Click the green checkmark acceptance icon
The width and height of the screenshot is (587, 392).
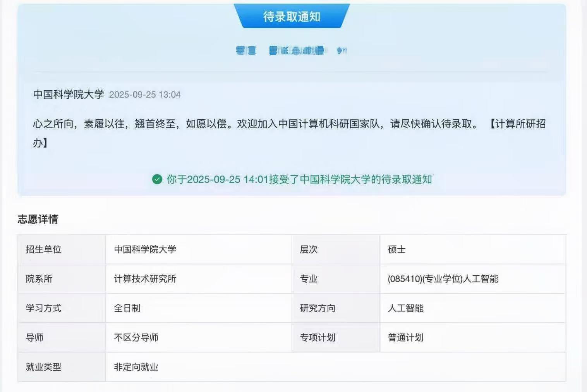(x=157, y=179)
